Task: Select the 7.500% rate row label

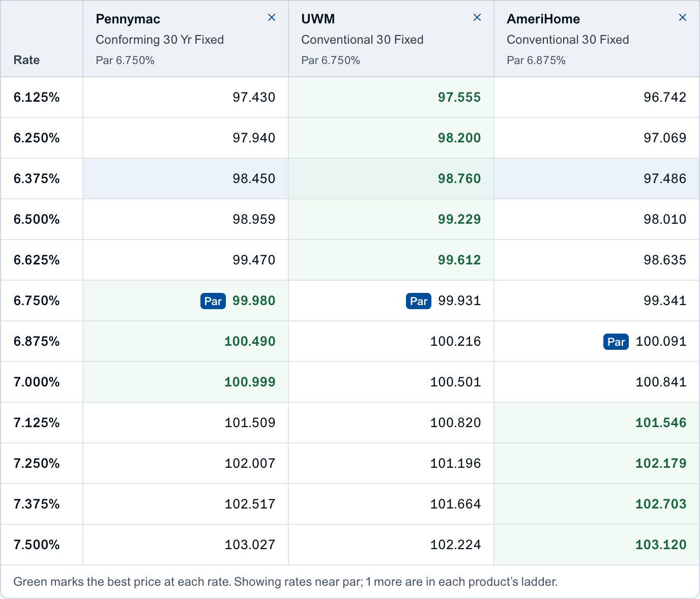Action: [x=37, y=545]
